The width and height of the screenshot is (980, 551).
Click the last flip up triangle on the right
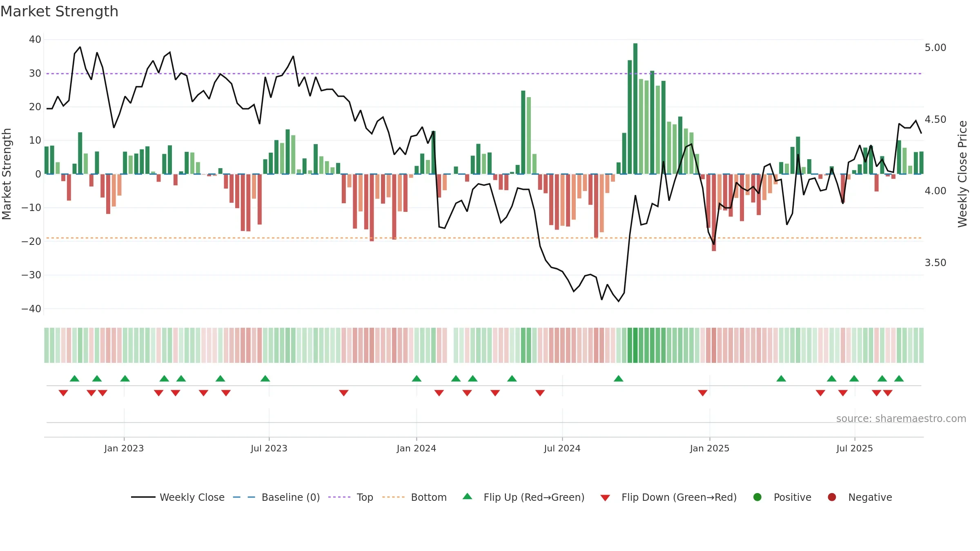tap(899, 378)
